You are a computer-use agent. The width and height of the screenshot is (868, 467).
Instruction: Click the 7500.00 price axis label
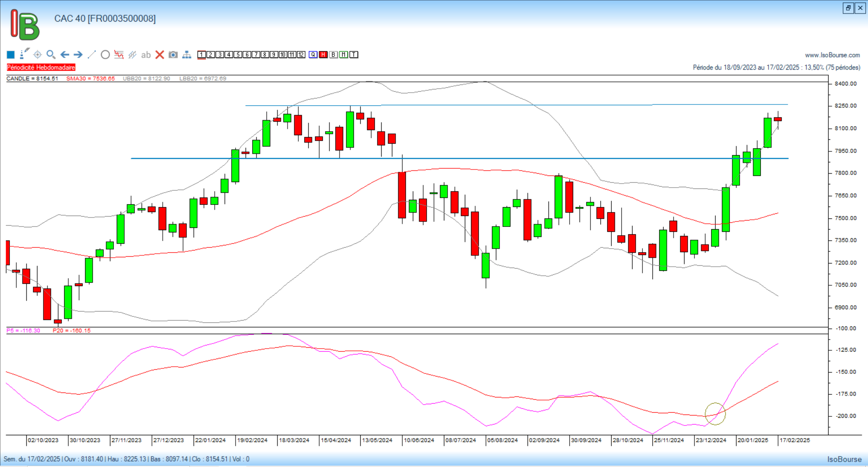coord(845,218)
